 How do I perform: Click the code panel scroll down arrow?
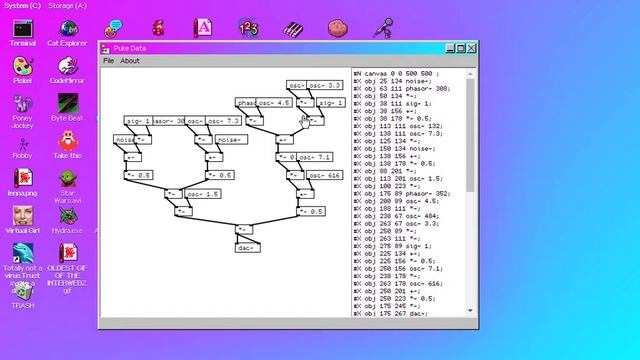[x=470, y=311]
